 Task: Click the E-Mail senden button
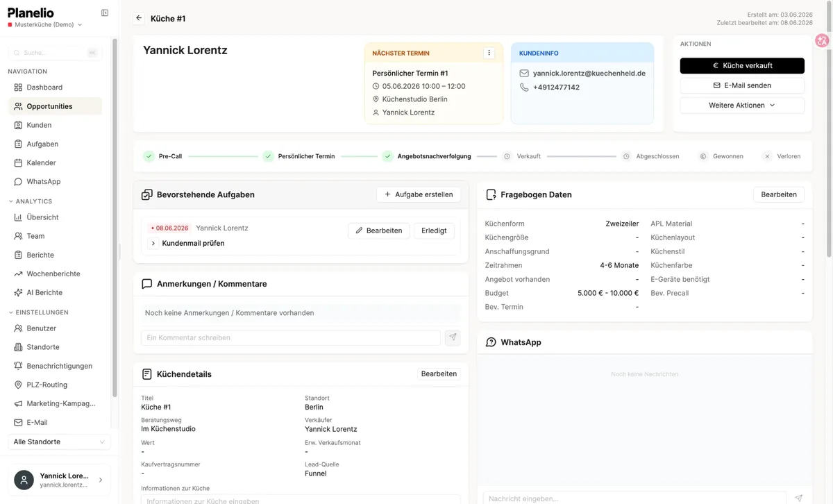point(742,85)
